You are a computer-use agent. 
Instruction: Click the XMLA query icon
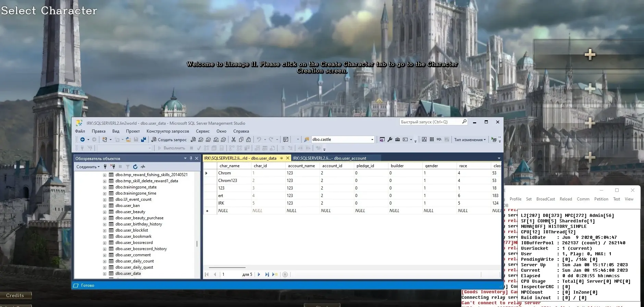216,139
